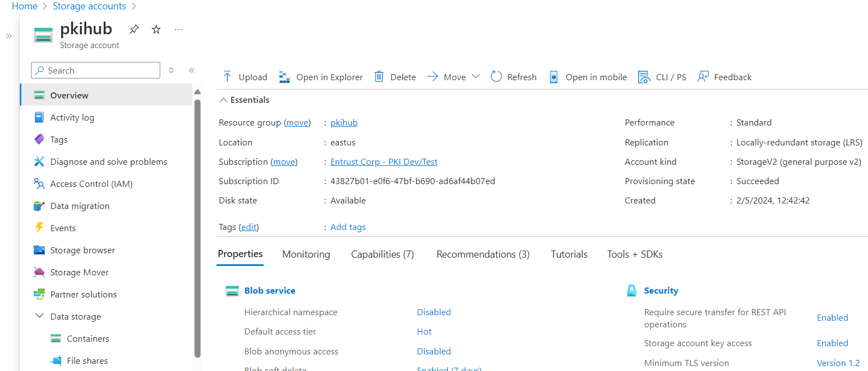Open the Capabilities (7) tab
Viewport: 868px width, 371px height.
382,254
